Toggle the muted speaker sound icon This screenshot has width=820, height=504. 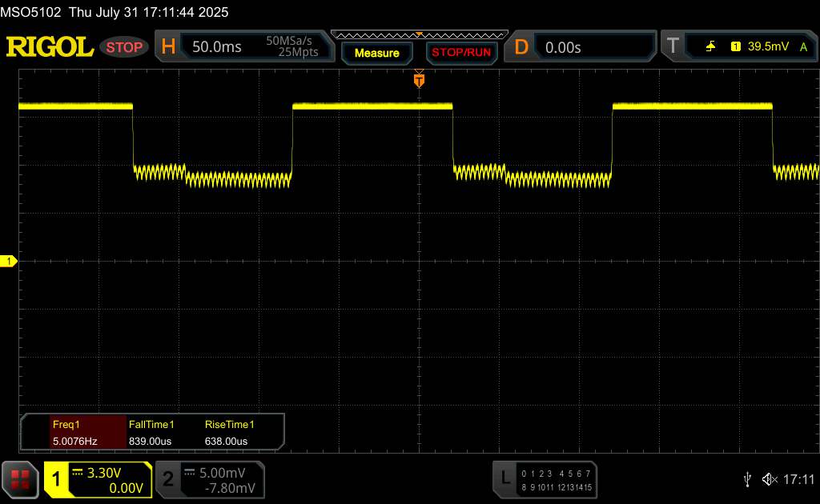pos(770,479)
